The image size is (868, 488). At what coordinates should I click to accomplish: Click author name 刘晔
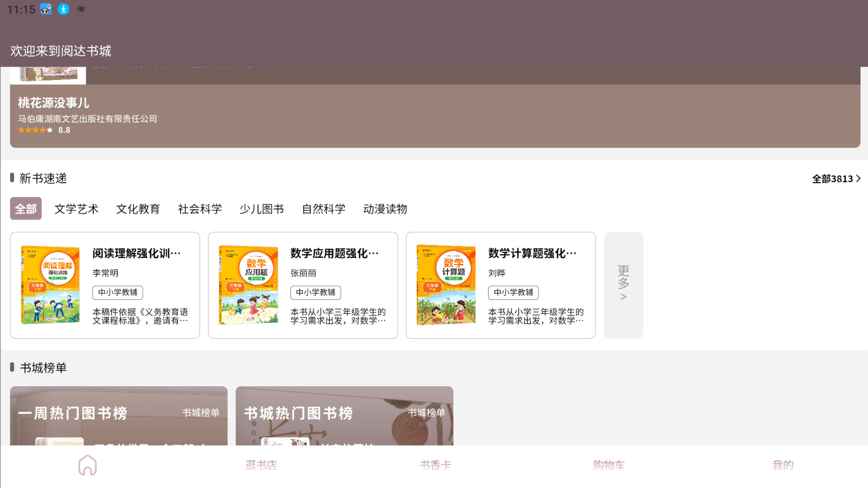click(497, 273)
